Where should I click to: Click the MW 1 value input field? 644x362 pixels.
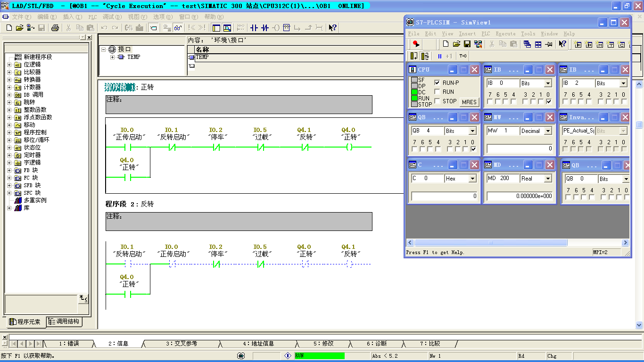(x=520, y=148)
